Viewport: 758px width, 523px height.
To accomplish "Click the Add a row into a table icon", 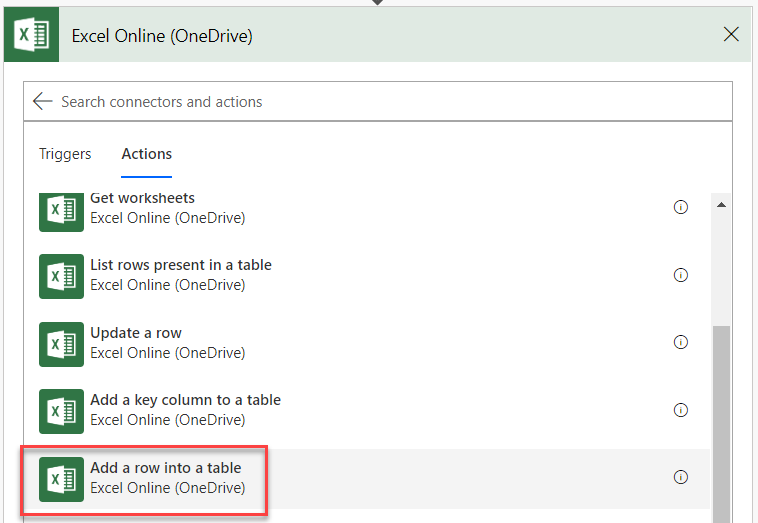I will [x=61, y=478].
